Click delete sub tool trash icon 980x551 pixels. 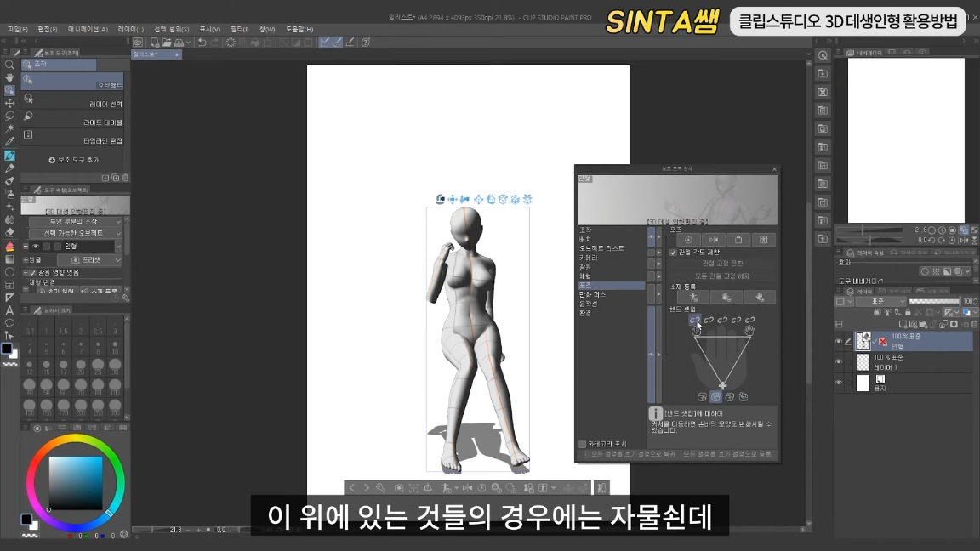click(x=125, y=178)
